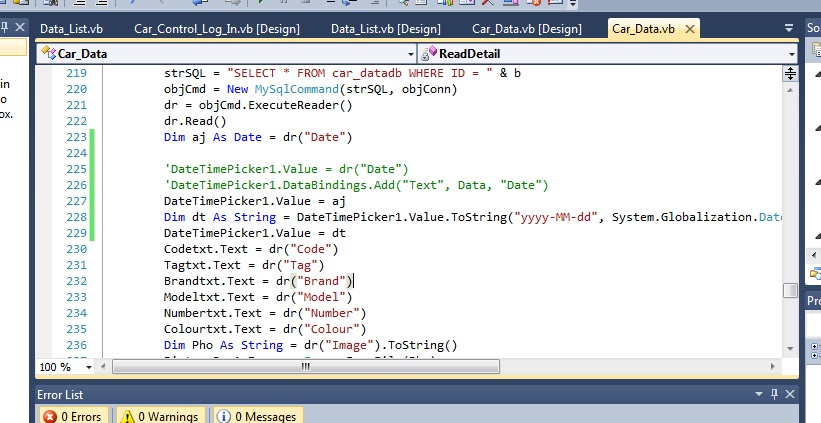Viewport: 821px width, 423px height.
Task: Open the Error List window position menu
Action: (x=759, y=394)
